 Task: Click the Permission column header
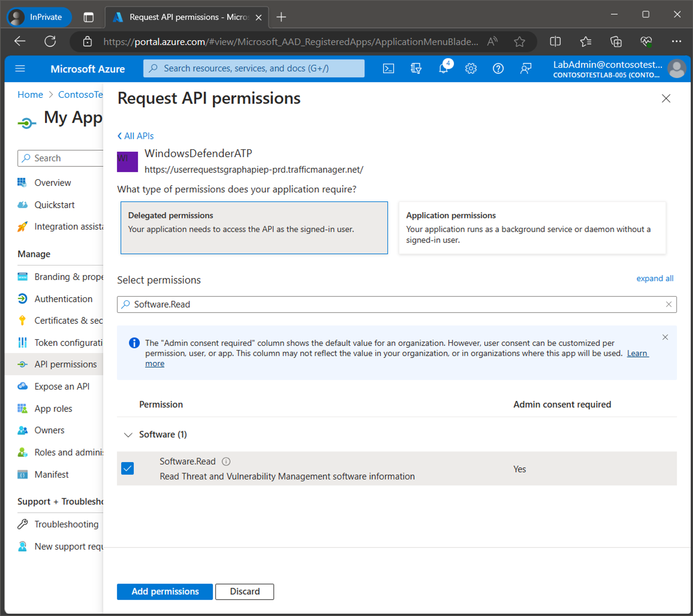tap(161, 404)
